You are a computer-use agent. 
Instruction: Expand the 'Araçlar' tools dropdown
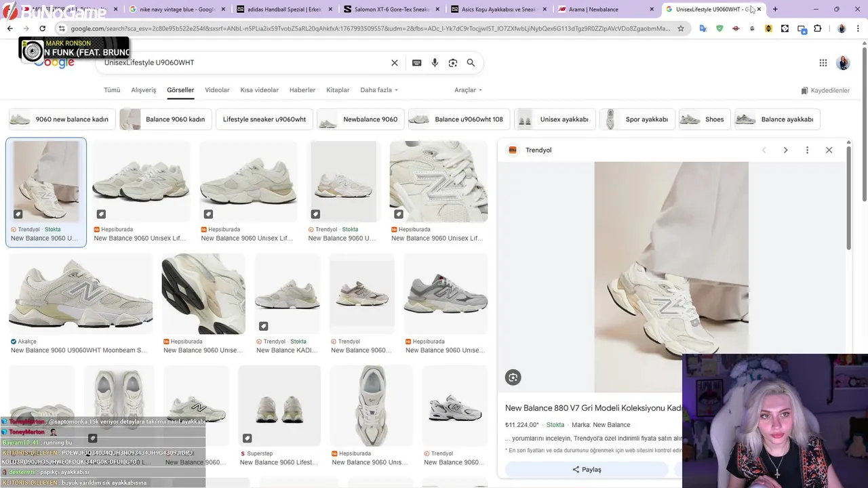tap(468, 90)
